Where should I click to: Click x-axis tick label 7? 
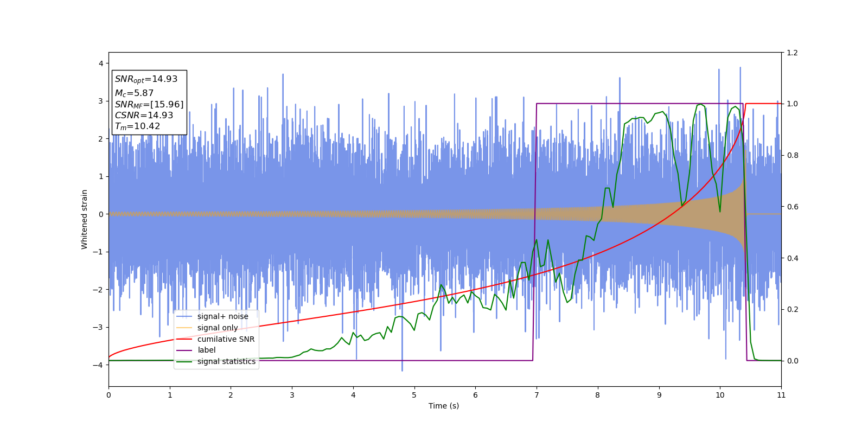coord(537,395)
